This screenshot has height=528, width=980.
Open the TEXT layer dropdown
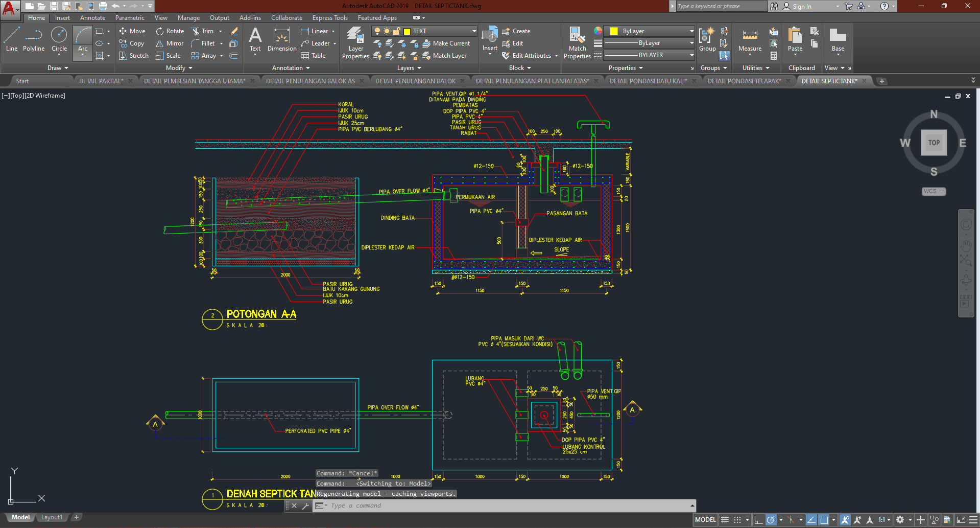[x=474, y=31]
